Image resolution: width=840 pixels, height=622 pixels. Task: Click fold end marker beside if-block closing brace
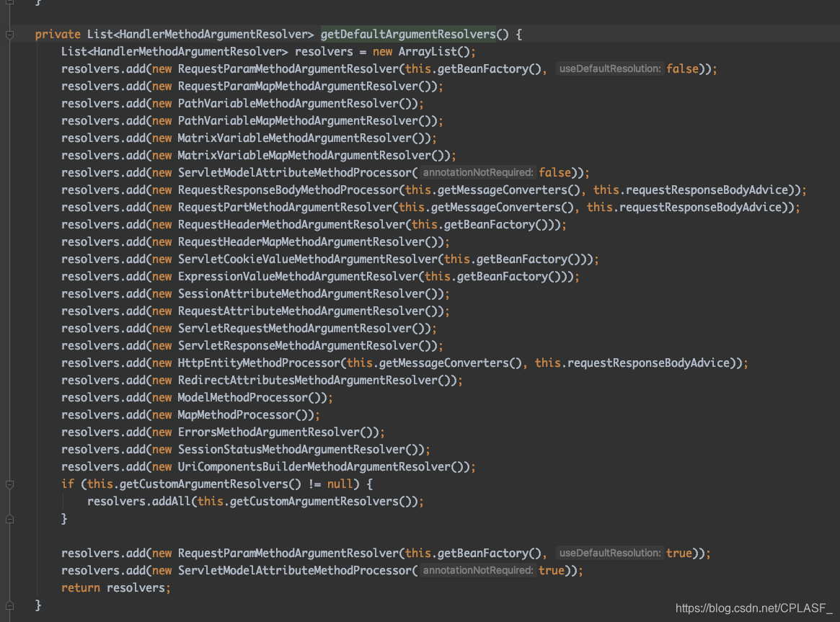point(9,519)
